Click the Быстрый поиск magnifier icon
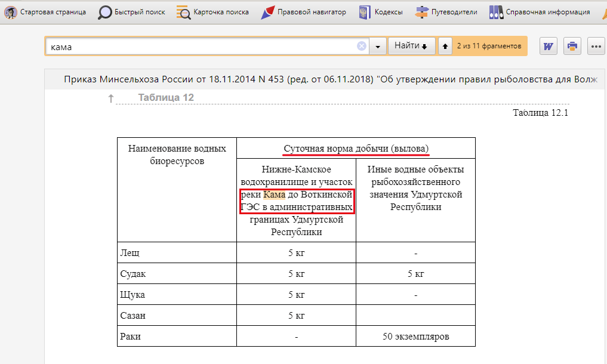This screenshot has width=607, height=364. tap(105, 12)
